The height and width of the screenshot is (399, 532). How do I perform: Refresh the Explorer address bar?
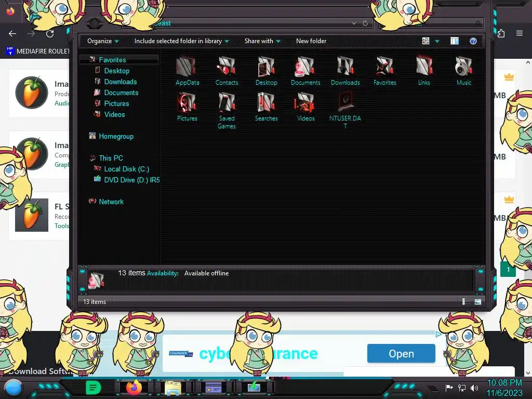point(365,23)
